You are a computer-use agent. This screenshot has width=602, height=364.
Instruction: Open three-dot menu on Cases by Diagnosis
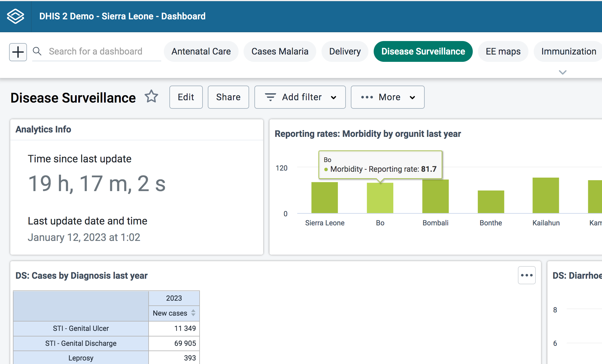pos(526,275)
